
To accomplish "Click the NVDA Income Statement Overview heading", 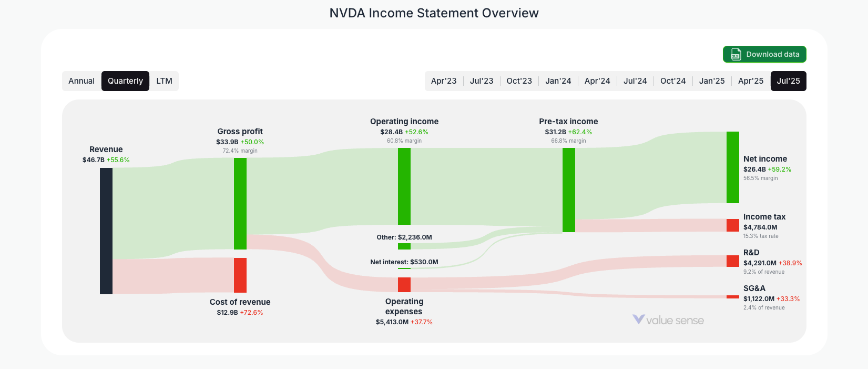I will click(434, 13).
